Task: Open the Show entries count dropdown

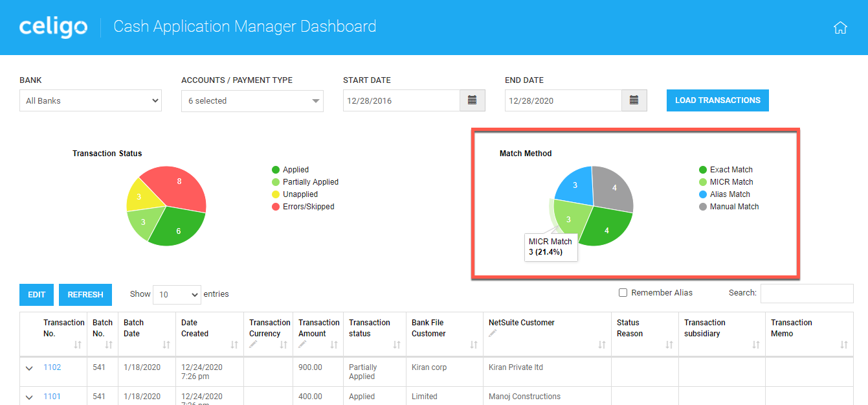Action: (x=177, y=294)
